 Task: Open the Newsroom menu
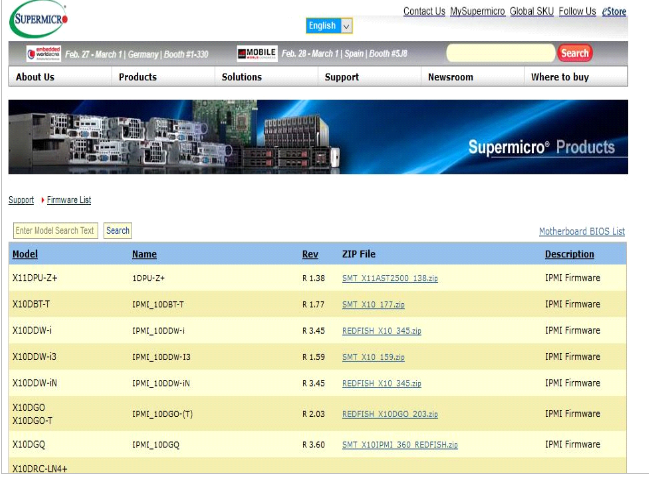pyautogui.click(x=450, y=77)
